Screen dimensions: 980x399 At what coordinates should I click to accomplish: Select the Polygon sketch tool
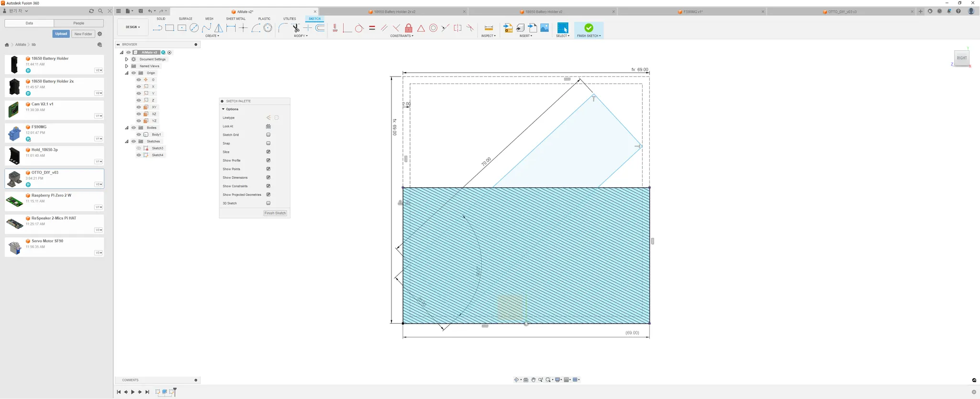tap(268, 28)
